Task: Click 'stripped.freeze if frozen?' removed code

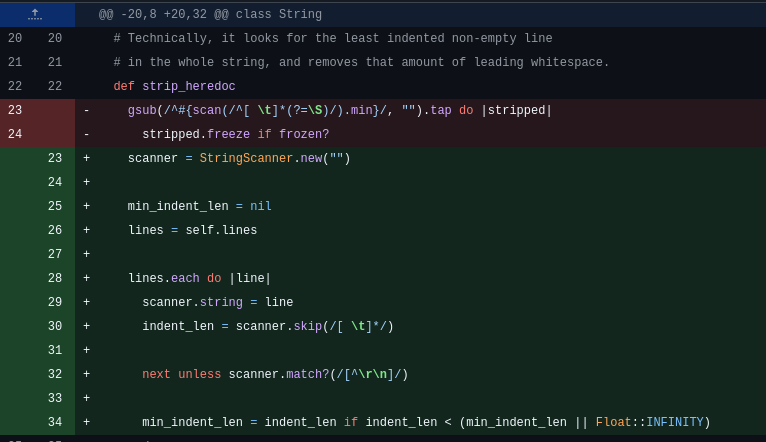Action: (x=235, y=134)
